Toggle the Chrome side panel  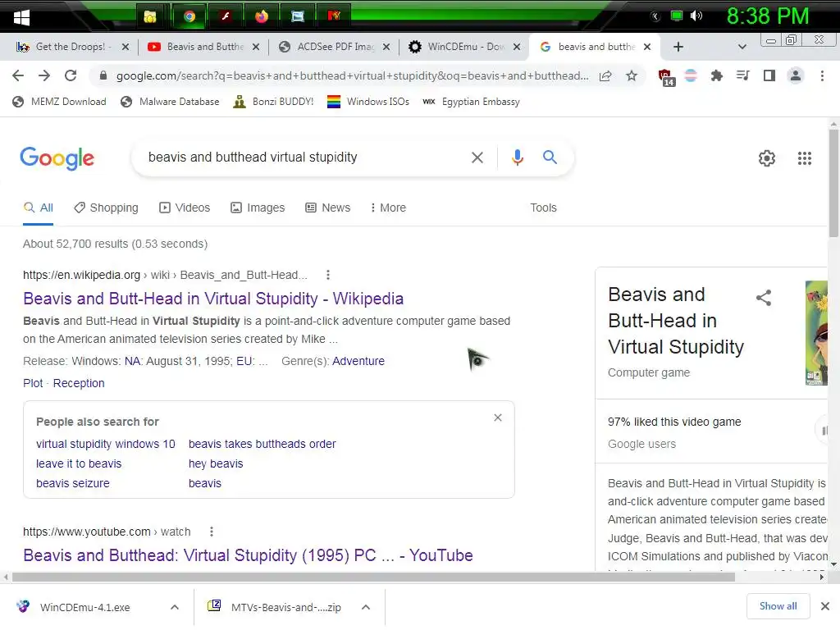click(769, 75)
